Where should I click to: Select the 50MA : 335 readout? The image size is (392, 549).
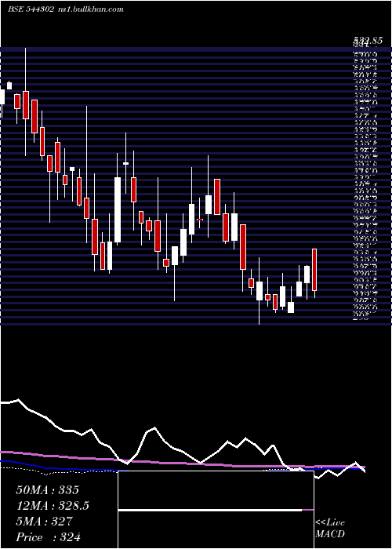(x=48, y=490)
